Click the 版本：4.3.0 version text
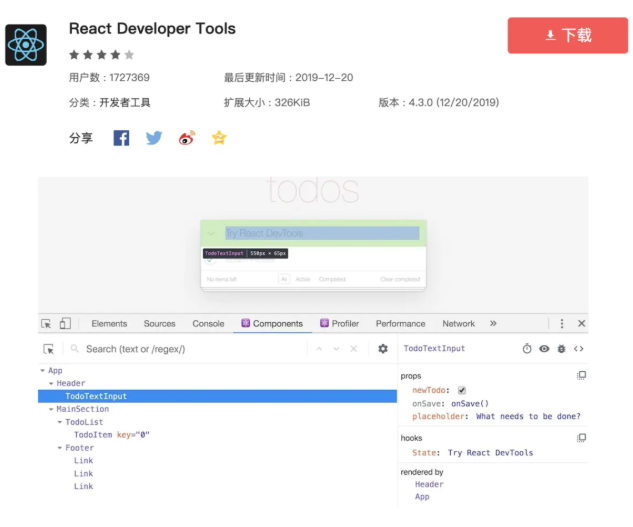The image size is (633, 527). tap(438, 103)
